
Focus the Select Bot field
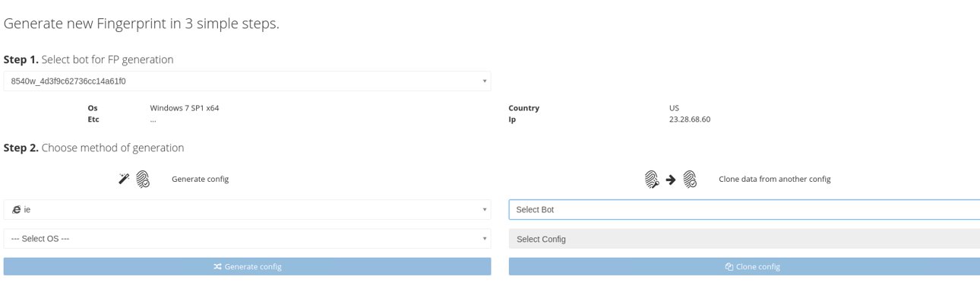click(744, 209)
